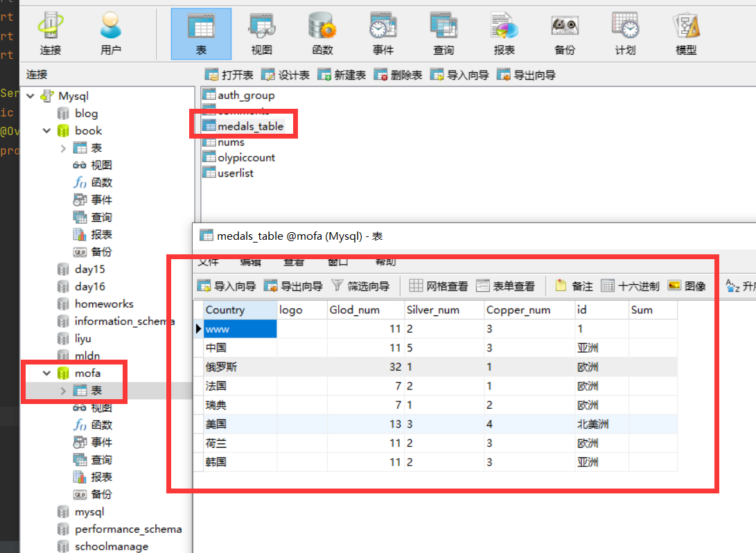Collapse the mofa database node

pos(46,373)
